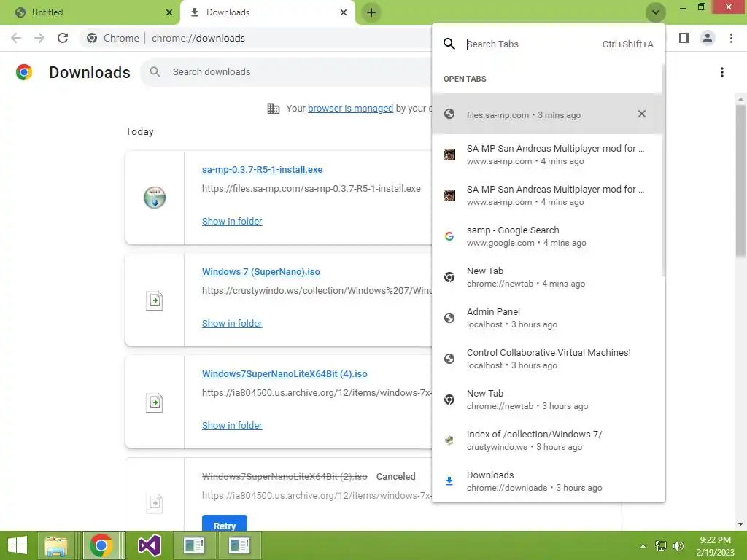Click Windows7SuperNanoLiteX64Bit (4).iso file icon

155,402
